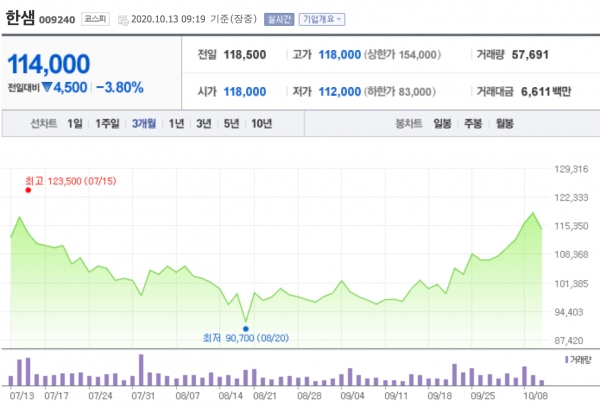Click the percent change -3.80%
Image resolution: width=600 pixels, height=413 pixels.
120,88
